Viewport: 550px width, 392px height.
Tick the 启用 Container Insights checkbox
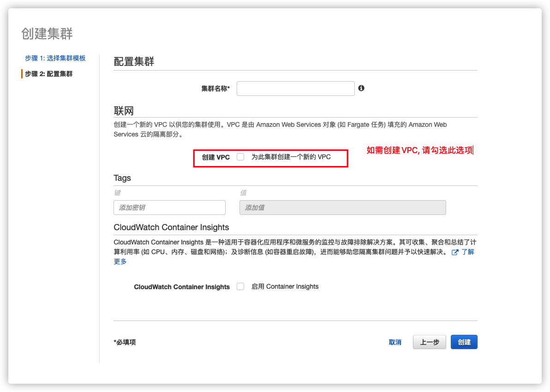pyautogui.click(x=240, y=286)
